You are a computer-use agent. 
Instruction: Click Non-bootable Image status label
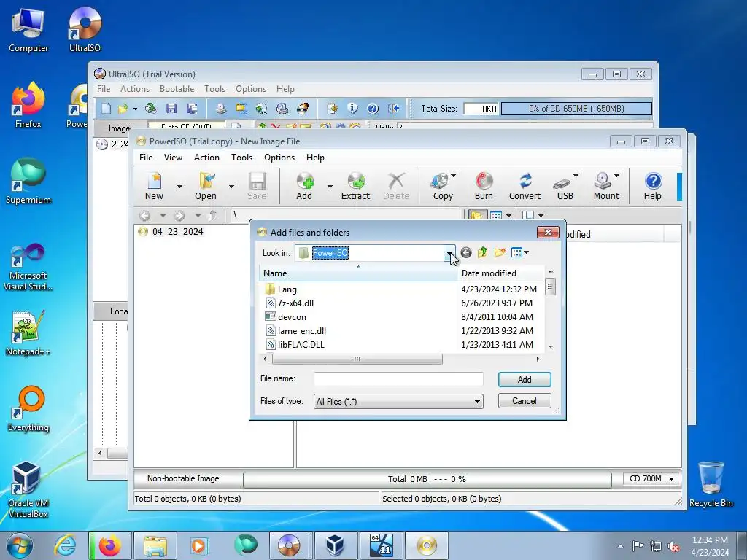[x=183, y=478]
